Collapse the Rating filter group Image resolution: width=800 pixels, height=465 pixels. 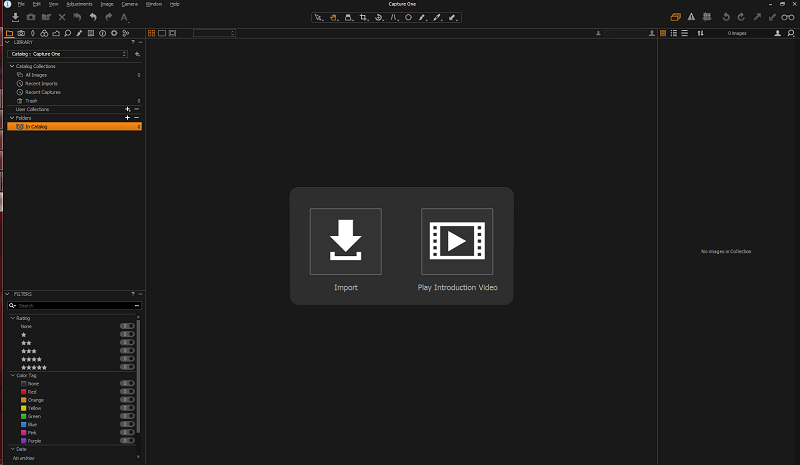pos(13,318)
